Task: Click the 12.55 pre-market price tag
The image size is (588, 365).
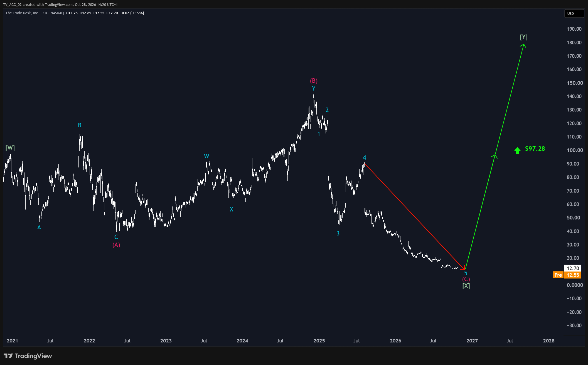Action: pos(573,275)
